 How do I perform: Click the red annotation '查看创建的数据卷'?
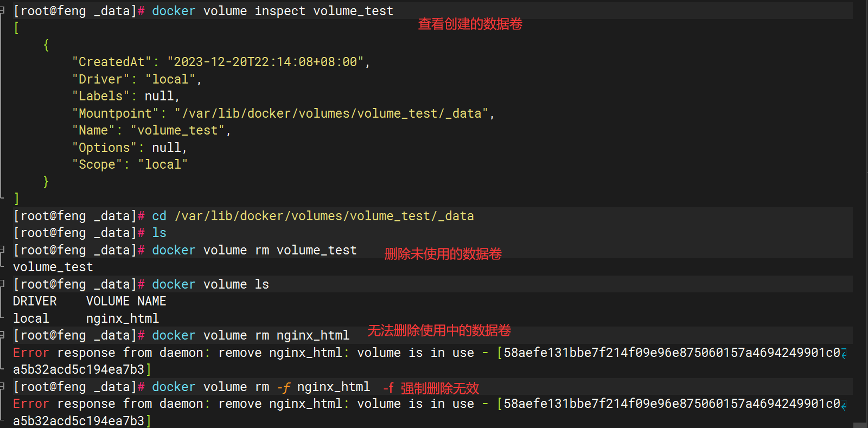tap(470, 24)
